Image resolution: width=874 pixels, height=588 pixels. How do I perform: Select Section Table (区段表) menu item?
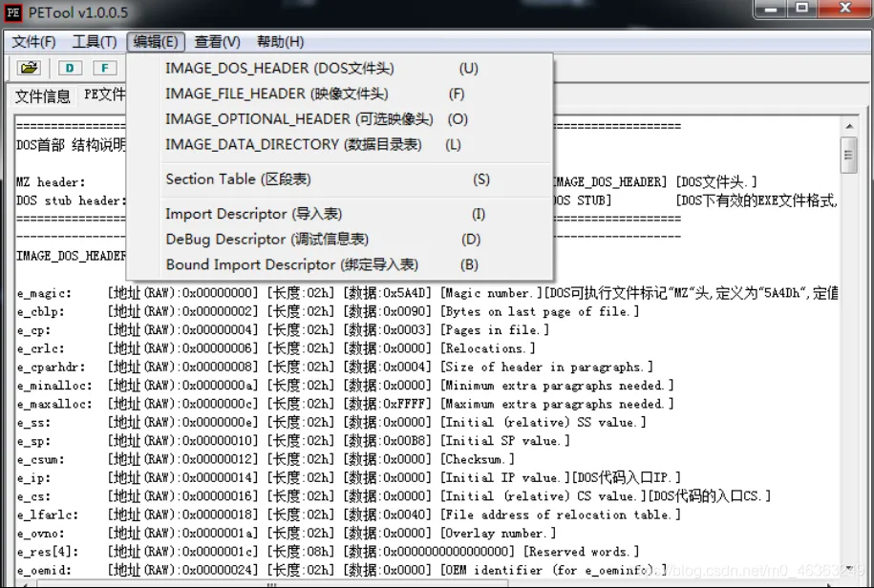point(339,179)
